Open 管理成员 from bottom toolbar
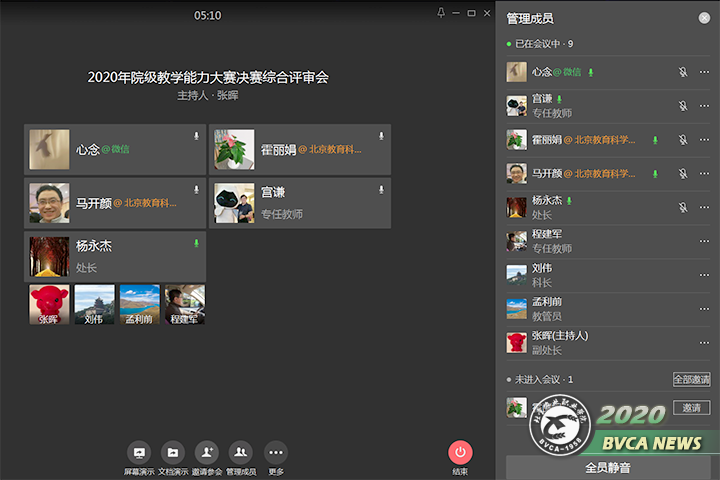 point(241,452)
